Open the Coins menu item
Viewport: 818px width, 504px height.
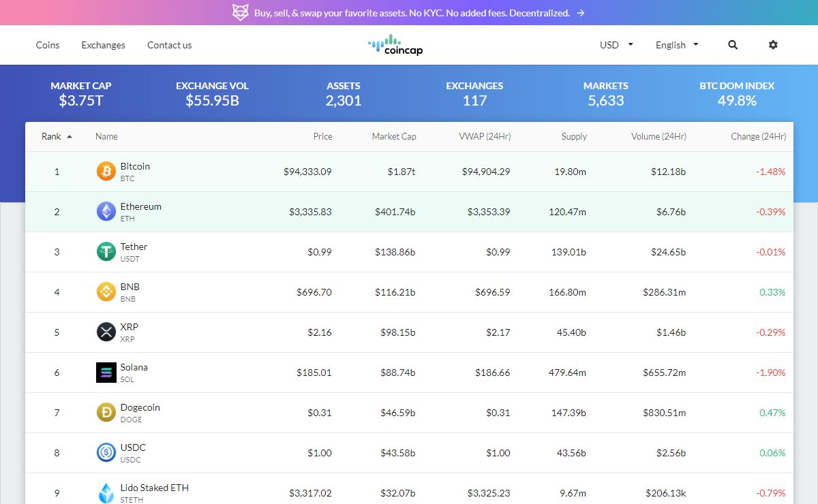click(x=48, y=45)
